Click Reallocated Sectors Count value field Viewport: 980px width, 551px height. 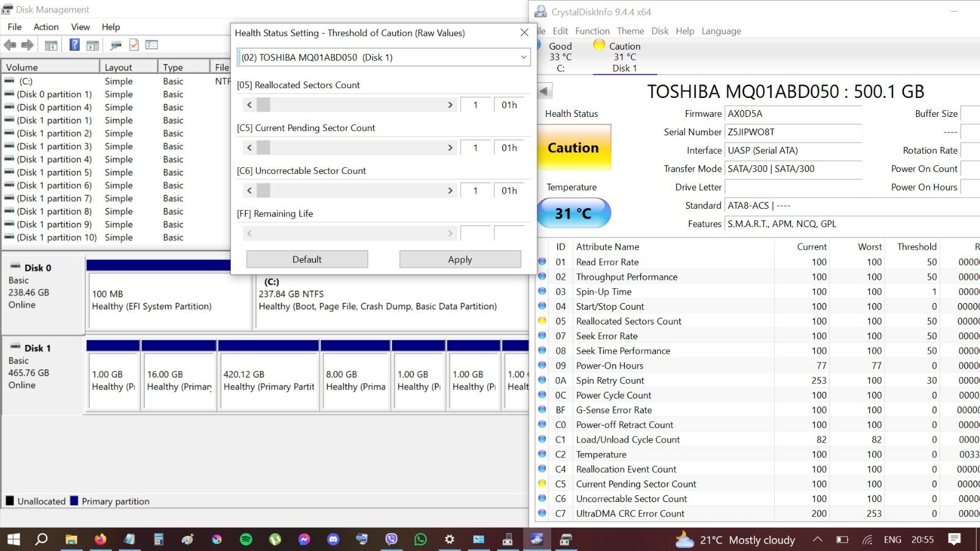(475, 105)
